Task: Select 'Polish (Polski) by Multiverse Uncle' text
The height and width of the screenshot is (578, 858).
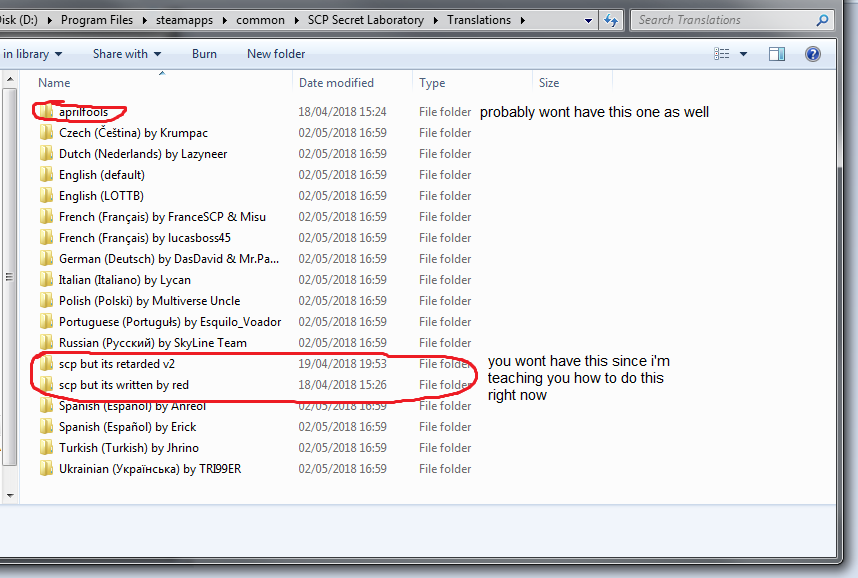Action: [149, 301]
